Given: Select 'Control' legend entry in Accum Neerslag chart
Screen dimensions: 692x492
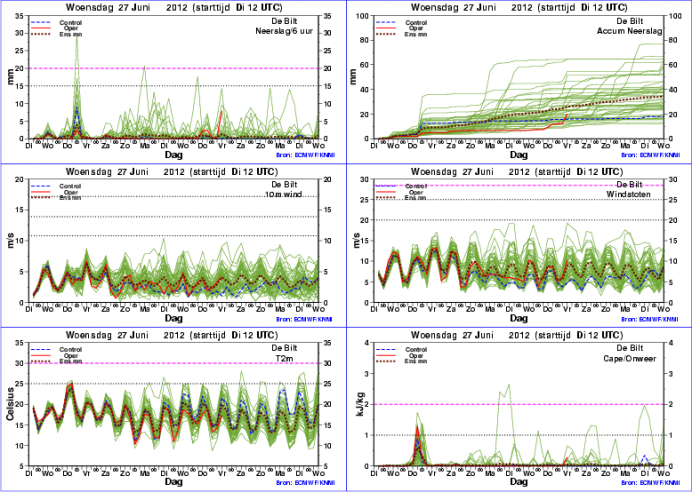Looking at the screenshot, I should [x=416, y=23].
